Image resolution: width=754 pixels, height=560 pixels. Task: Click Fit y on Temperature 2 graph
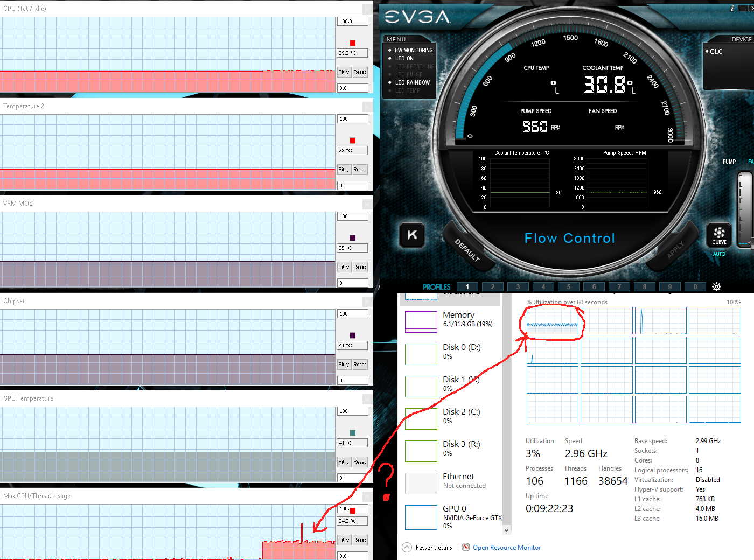point(344,170)
